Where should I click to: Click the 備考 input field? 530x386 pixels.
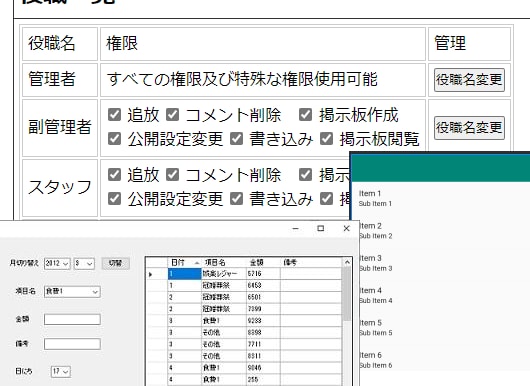[x=72, y=344]
